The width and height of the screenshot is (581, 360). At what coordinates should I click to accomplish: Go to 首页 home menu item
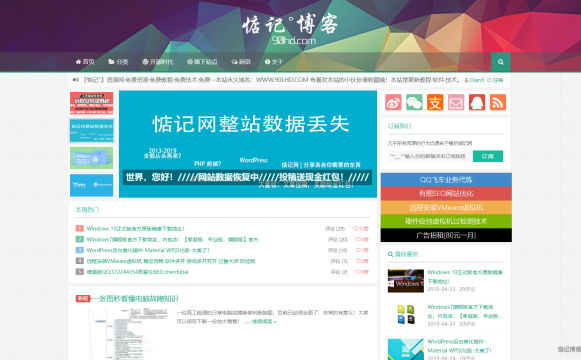[85, 62]
